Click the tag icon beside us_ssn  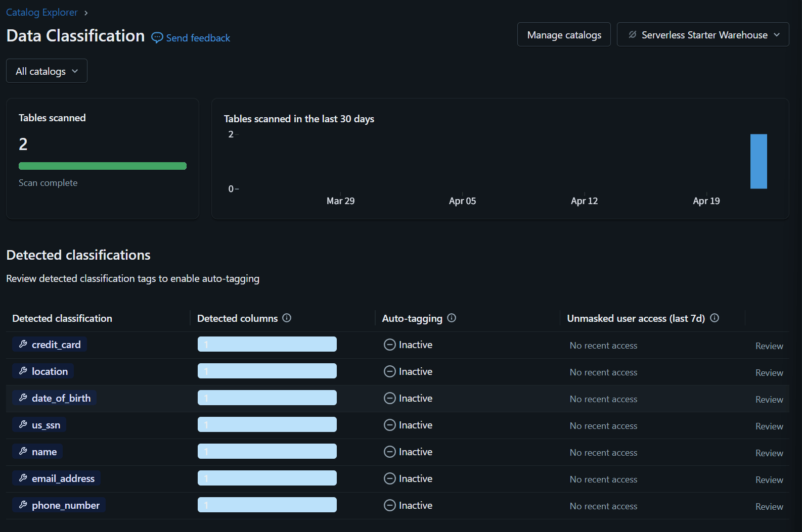point(23,424)
